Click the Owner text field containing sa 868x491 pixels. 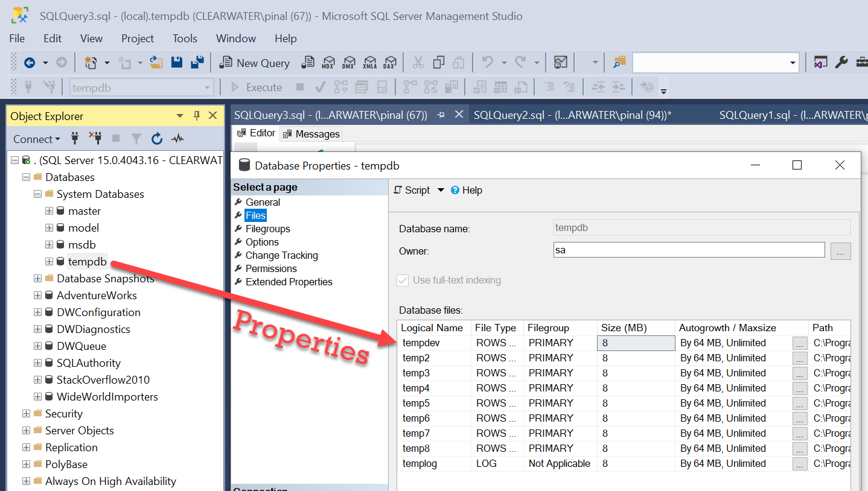click(x=688, y=250)
